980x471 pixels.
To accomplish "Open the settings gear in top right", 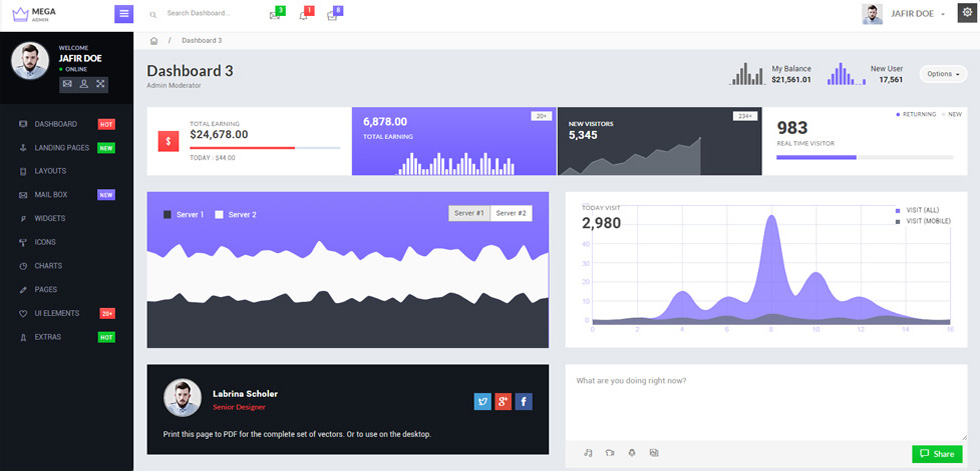I will pyautogui.click(x=968, y=13).
